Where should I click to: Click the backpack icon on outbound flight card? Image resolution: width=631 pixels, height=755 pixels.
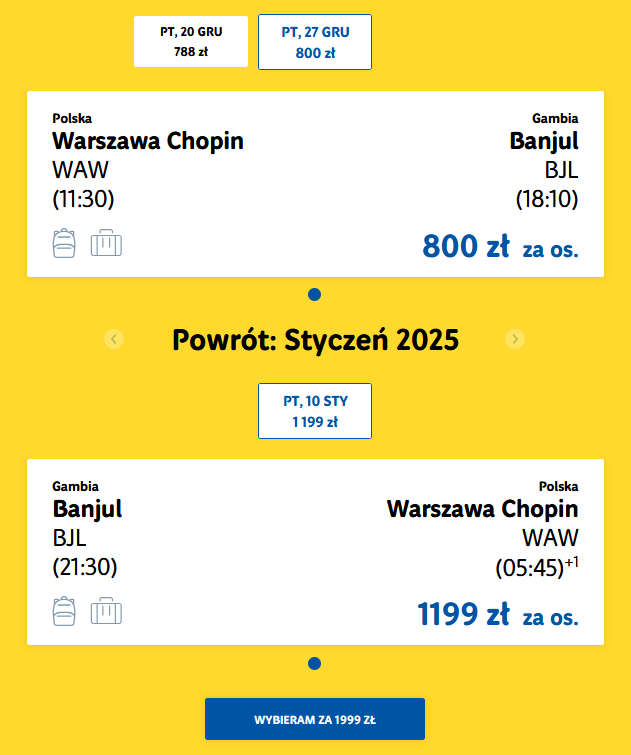(x=64, y=243)
